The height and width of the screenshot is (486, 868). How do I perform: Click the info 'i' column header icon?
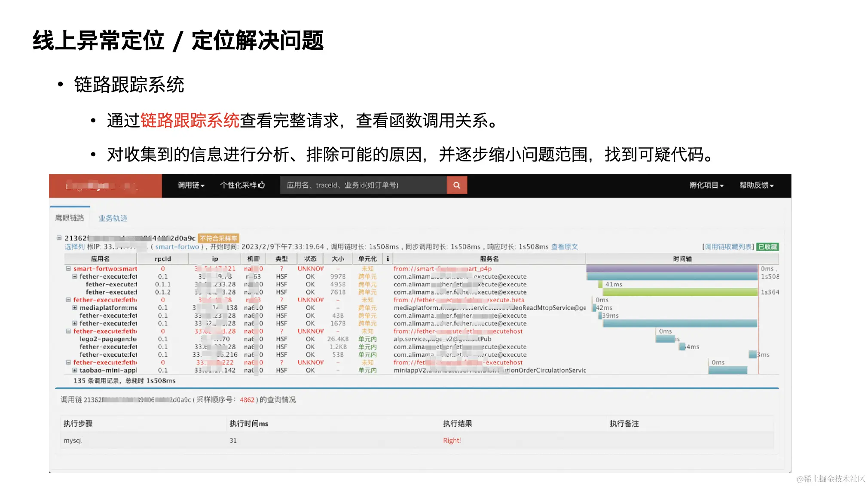tap(387, 259)
